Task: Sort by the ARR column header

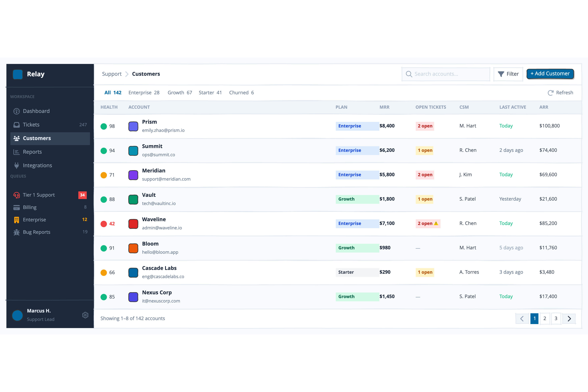Action: (x=543, y=107)
